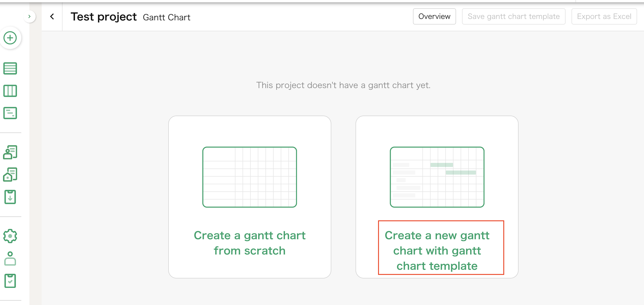Open the user profile icon
This screenshot has height=305, width=644.
coord(10,259)
